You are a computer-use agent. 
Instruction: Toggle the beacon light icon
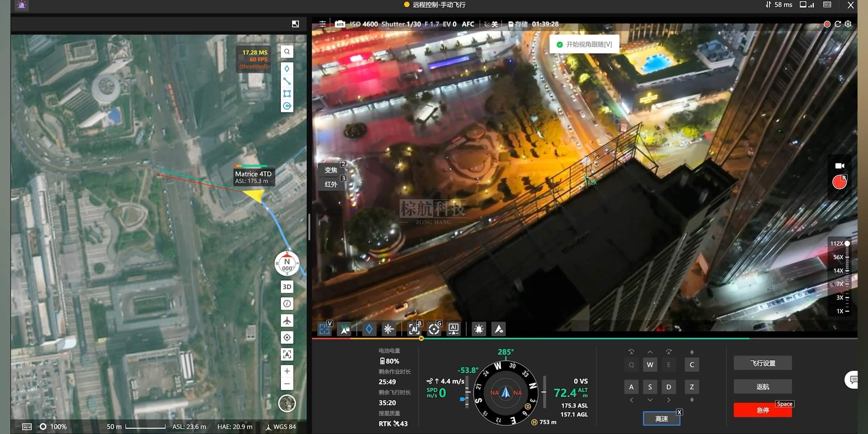pos(479,329)
